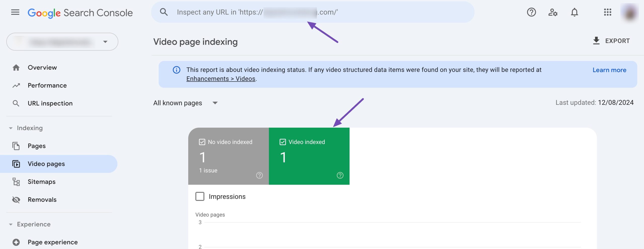Screen dimensions: 644x249
Task: Follow the Enhancements > Videos link
Action: point(221,79)
